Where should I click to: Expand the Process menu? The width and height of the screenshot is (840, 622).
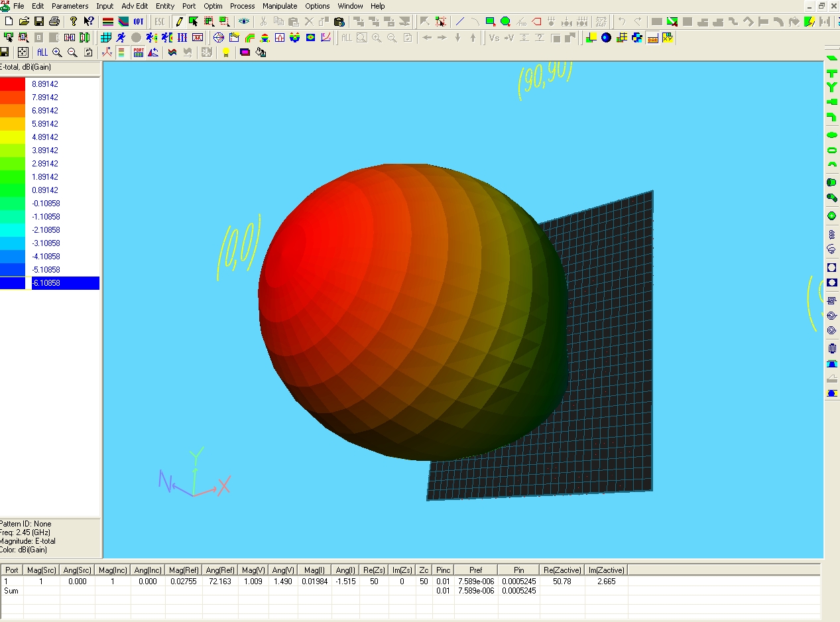(243, 6)
